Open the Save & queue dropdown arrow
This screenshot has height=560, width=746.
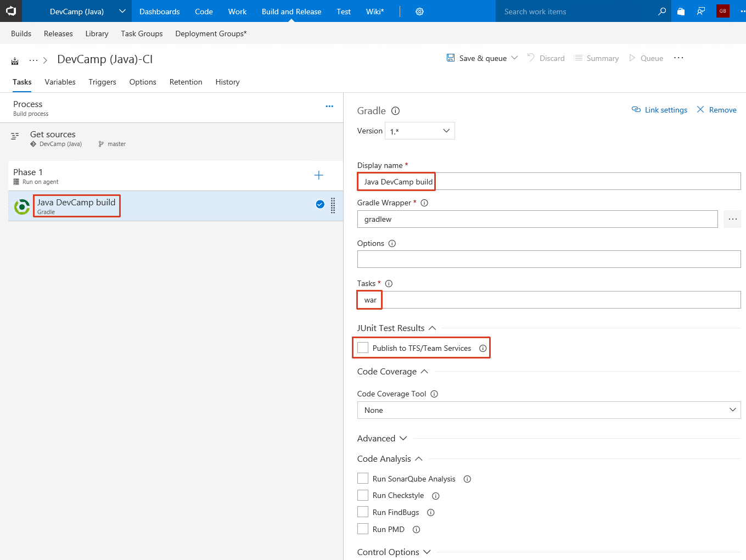point(514,58)
